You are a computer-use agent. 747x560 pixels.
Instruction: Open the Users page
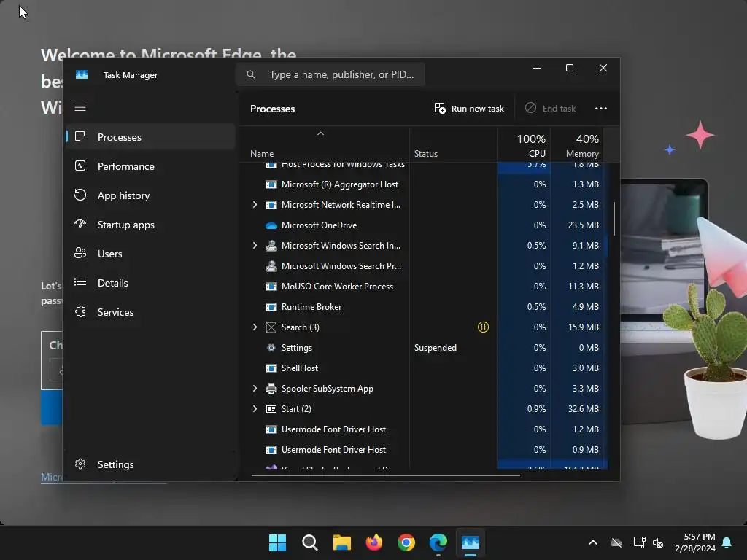click(150, 254)
